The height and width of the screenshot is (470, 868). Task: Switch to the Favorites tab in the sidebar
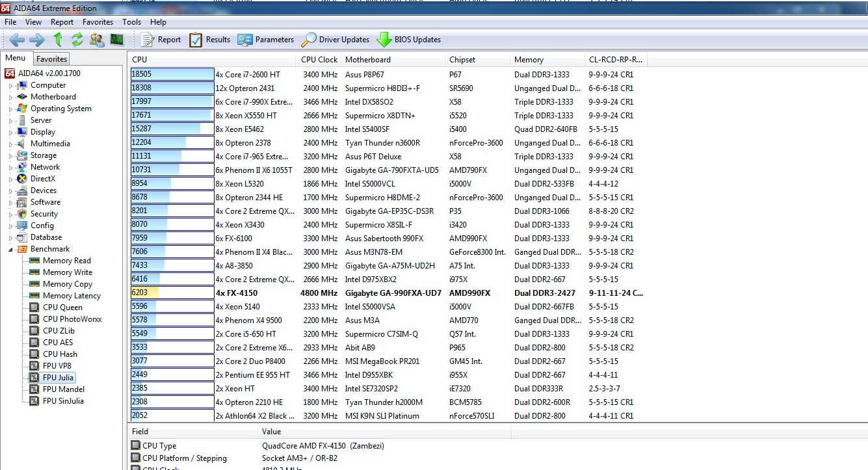51,59
